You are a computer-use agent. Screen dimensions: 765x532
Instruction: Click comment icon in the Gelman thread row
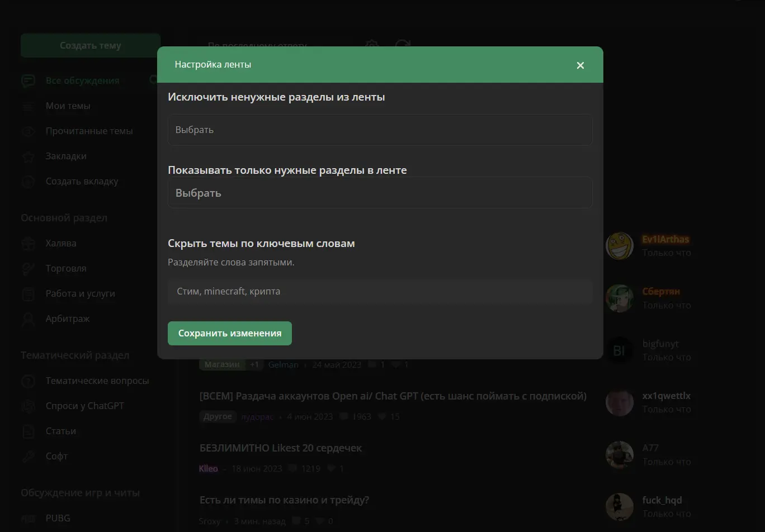pyautogui.click(x=372, y=365)
